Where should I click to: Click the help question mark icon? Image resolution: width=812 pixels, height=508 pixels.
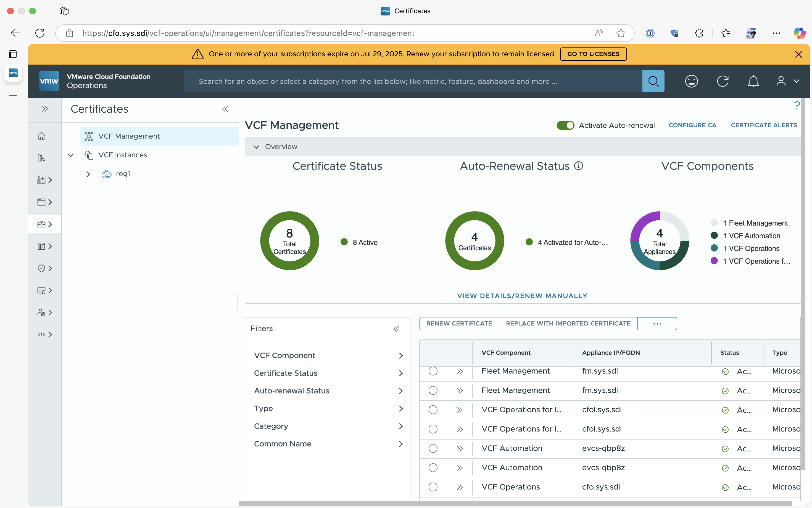[x=797, y=105]
